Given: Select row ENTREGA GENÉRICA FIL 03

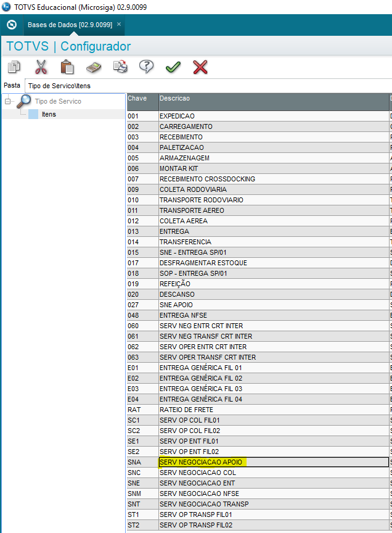Looking at the screenshot, I should [258, 389].
